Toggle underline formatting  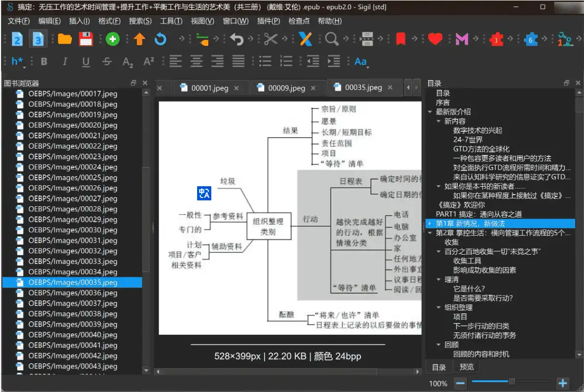tap(86, 62)
